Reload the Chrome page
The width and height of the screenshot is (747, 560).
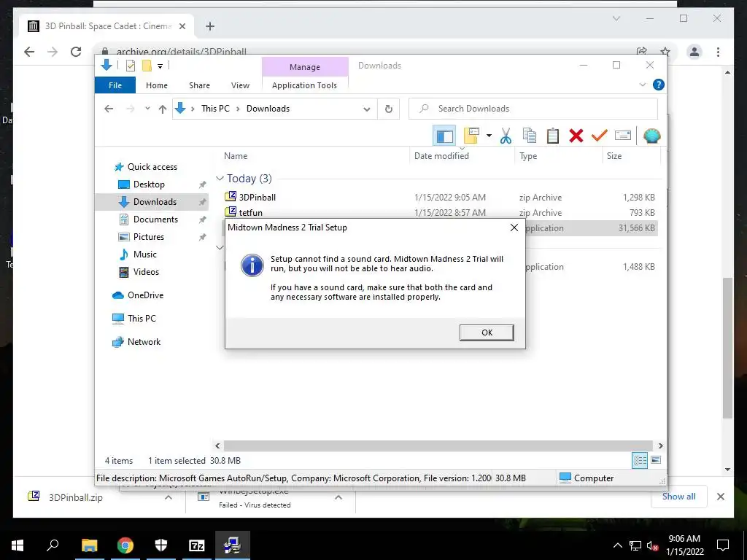[76, 52]
